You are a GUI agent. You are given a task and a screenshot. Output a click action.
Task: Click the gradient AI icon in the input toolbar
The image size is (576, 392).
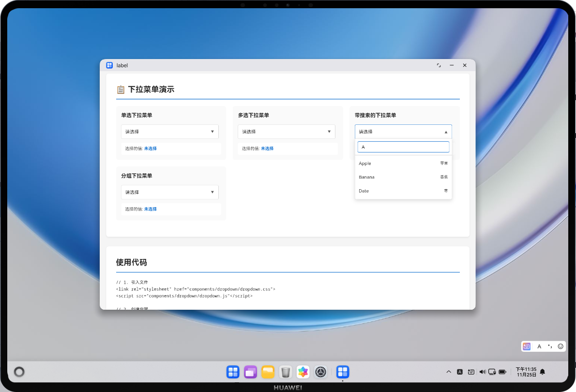tap(526, 346)
